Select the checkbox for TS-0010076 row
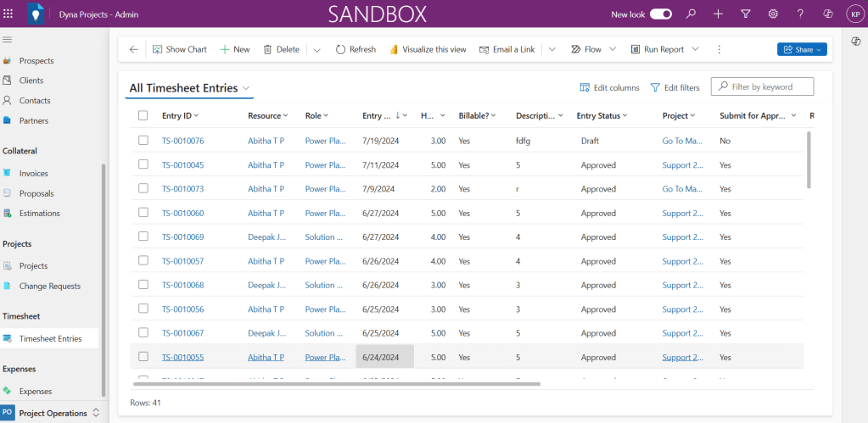Image resolution: width=868 pixels, height=423 pixels. [x=143, y=141]
